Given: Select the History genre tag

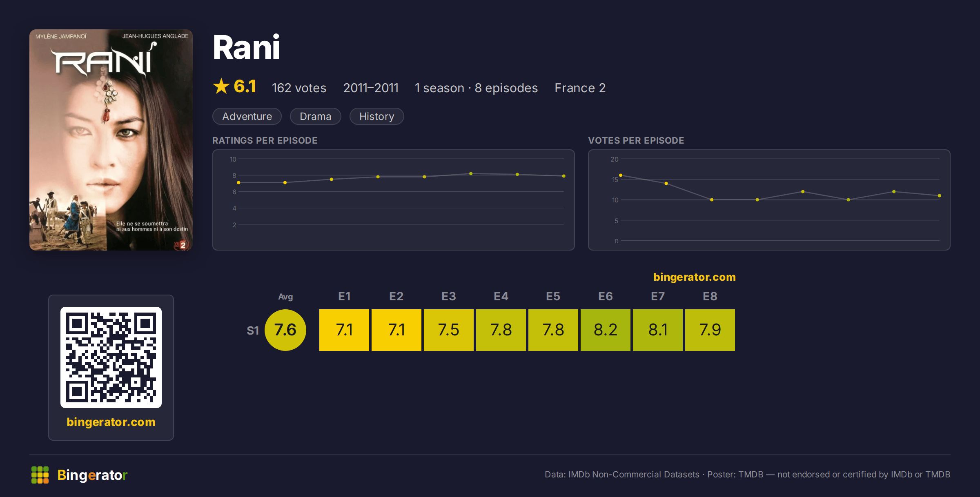Looking at the screenshot, I should (x=376, y=116).
